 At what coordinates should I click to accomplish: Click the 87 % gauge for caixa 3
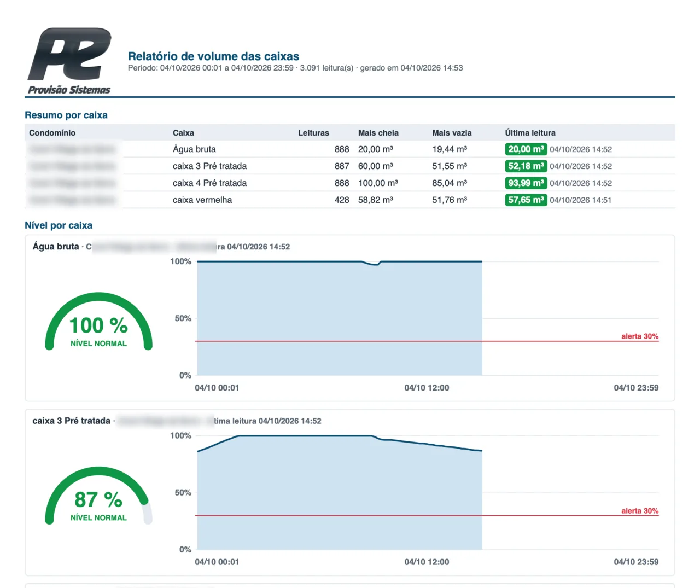point(98,496)
